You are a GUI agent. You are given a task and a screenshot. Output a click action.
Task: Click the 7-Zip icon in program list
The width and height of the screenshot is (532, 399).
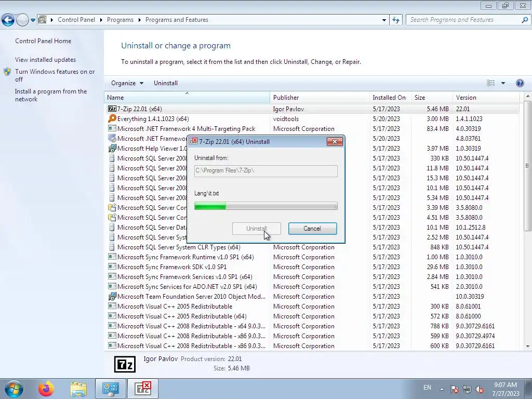click(x=112, y=109)
